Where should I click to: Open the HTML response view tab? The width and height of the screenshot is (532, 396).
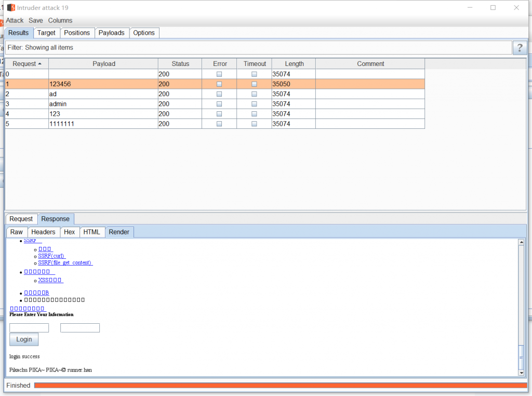(92, 232)
